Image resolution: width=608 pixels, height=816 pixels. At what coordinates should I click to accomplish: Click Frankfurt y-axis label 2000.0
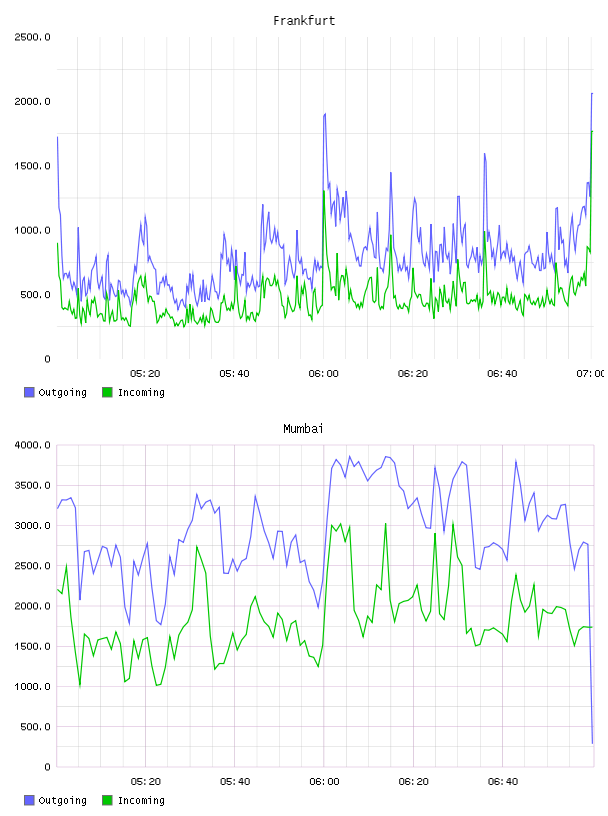(x=32, y=101)
